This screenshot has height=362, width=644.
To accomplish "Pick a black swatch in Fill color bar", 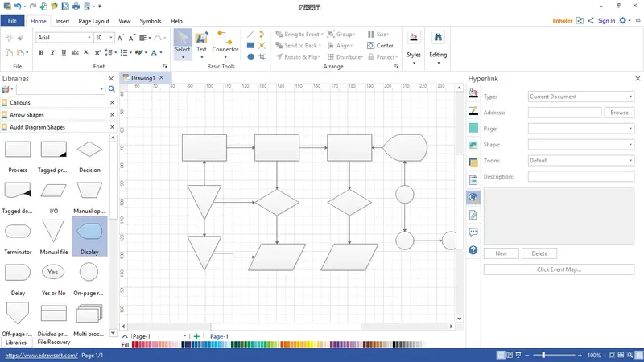I will [394, 344].
